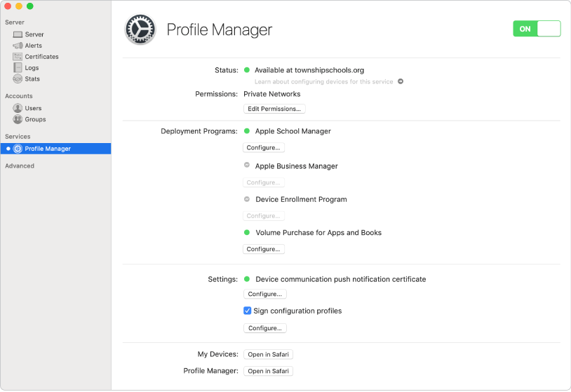Configure Volume Purchase for Apps and Books

(264, 249)
